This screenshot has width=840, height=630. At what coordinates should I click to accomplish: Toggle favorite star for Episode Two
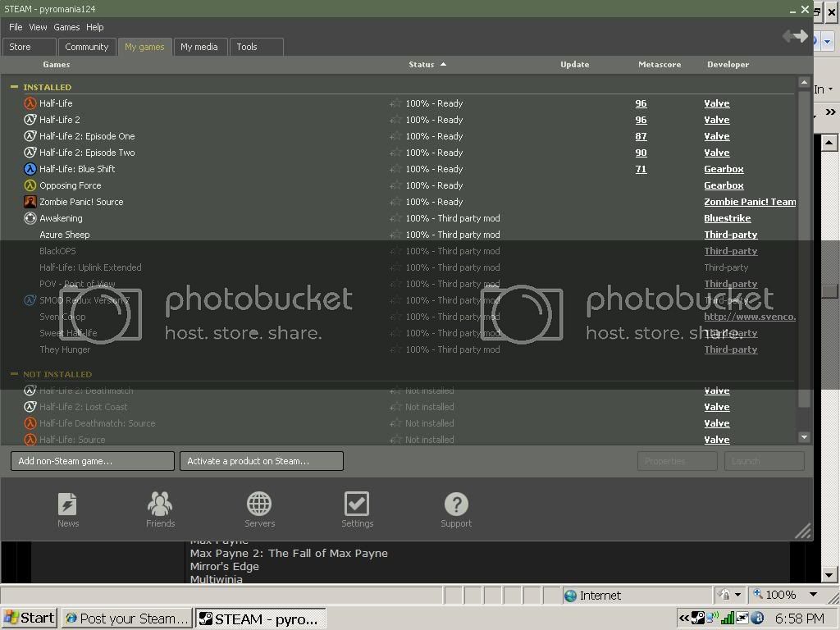(x=395, y=153)
